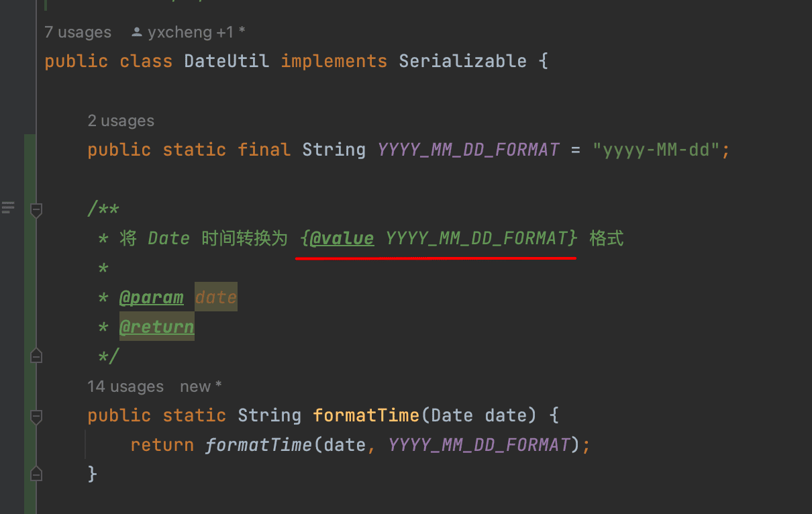Show the '2 usages' inlay hint list

[121, 121]
